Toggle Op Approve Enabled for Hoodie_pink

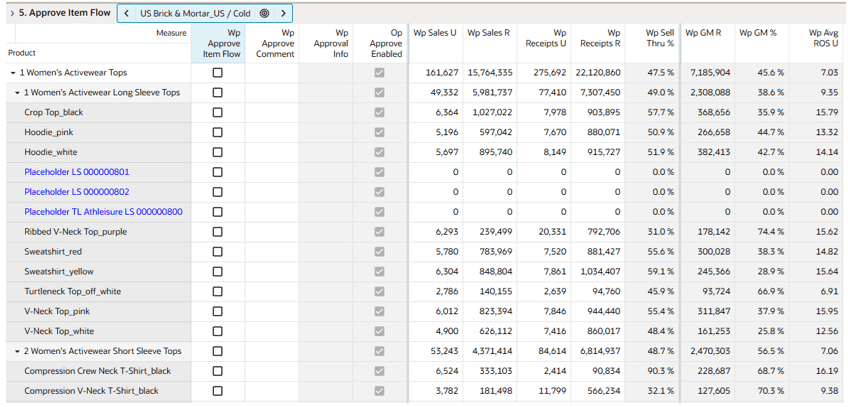380,132
